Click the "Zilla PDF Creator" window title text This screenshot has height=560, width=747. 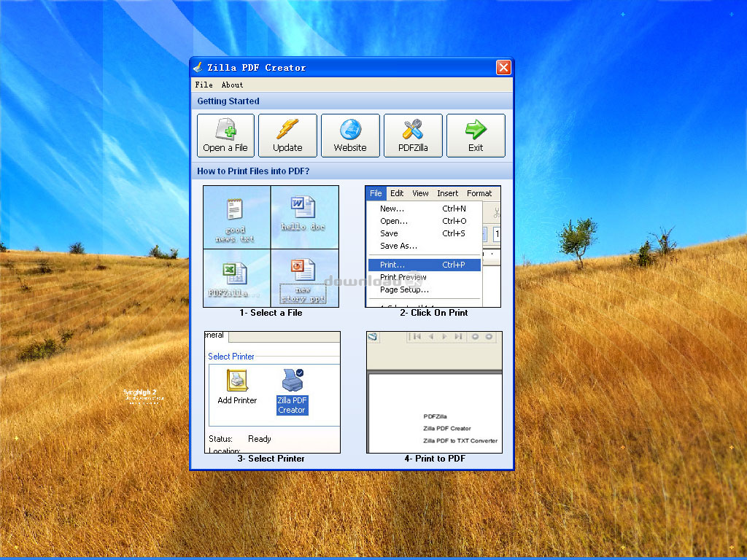tap(256, 68)
